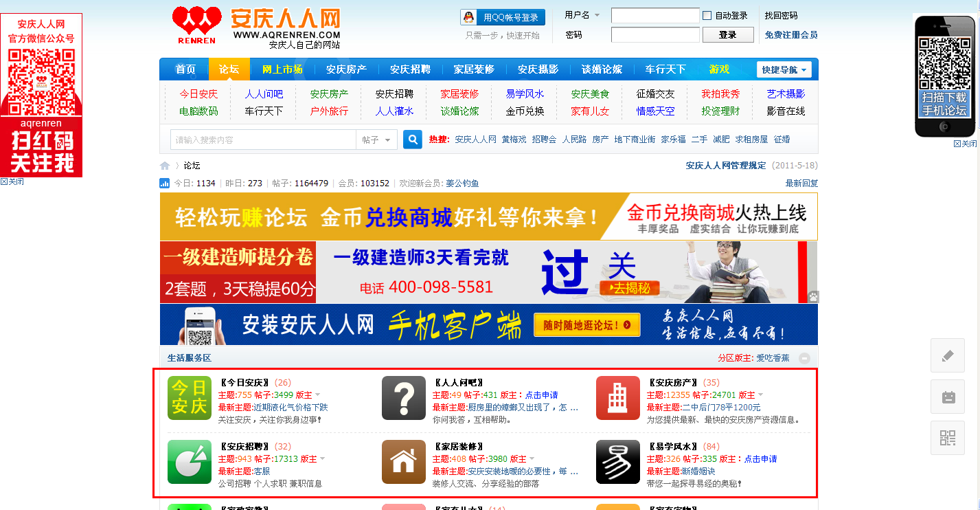Click into the username input field

[x=655, y=15]
